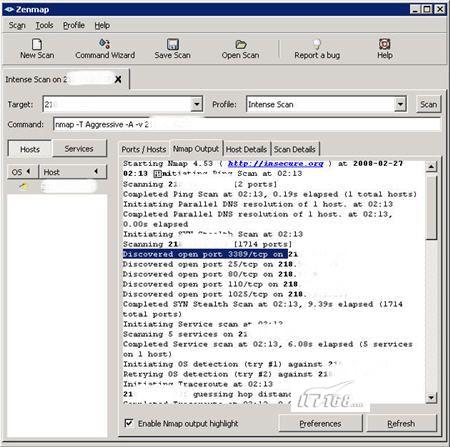Click the Profile field showing Intense Scan
Viewport: 450px width, 447px height.
tap(321, 105)
